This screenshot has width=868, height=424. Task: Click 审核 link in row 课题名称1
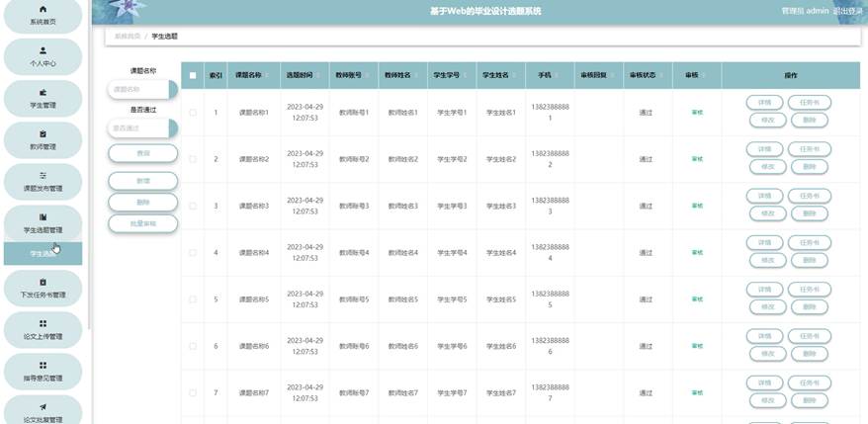(698, 113)
